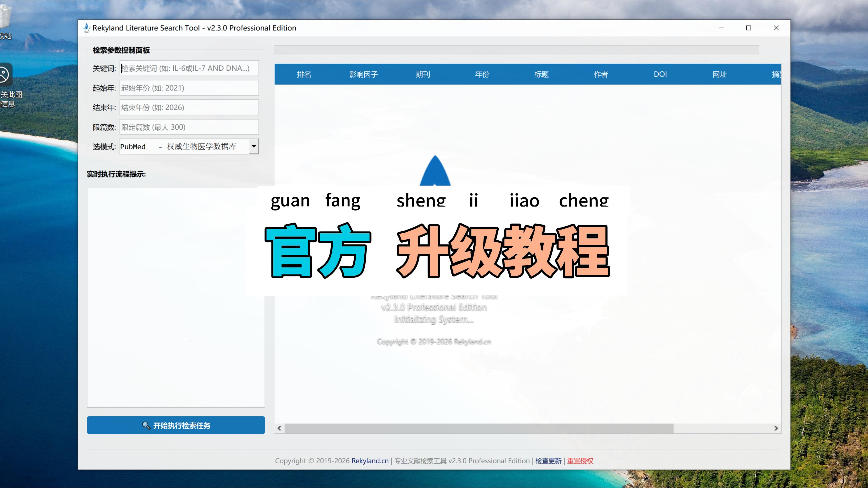The image size is (868, 488).
Task: Click the 检查更新 link
Action: pyautogui.click(x=548, y=460)
